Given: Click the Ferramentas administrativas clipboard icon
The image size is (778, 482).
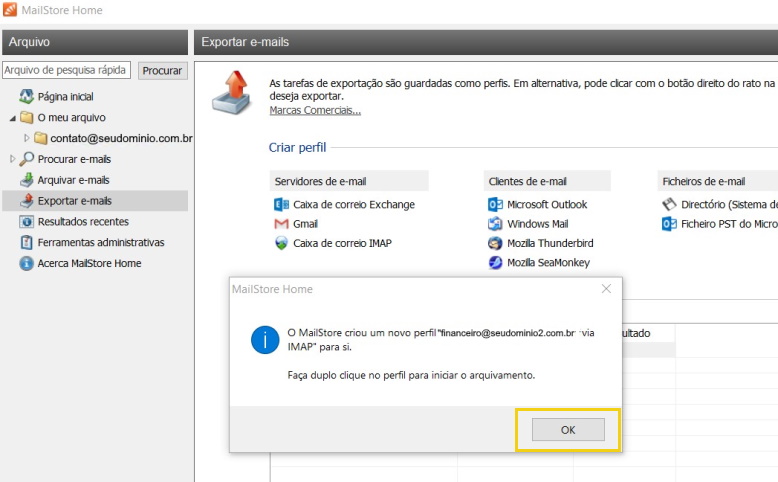Looking at the screenshot, I should pos(26,242).
